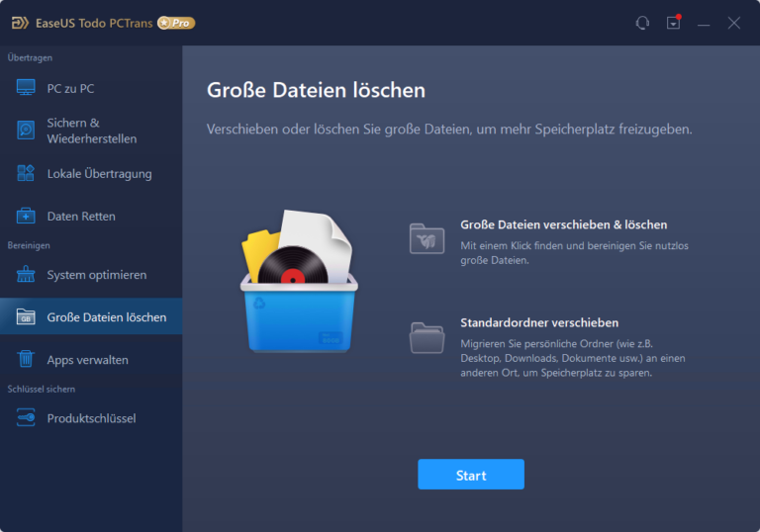Image resolution: width=760 pixels, height=532 pixels.
Task: Click the Lokale Übertragung icon
Action: (x=26, y=173)
